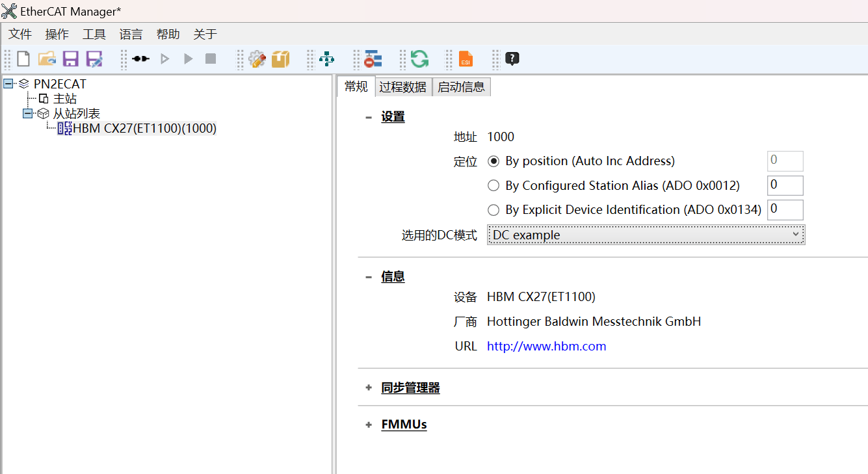Open the gear with pencil settings
The image size is (868, 474).
(257, 59)
